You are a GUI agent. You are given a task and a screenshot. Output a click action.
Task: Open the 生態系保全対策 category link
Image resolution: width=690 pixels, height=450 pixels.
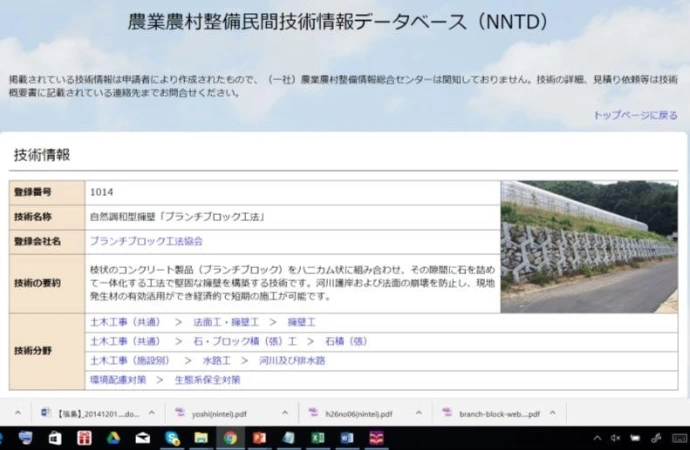coord(207,380)
